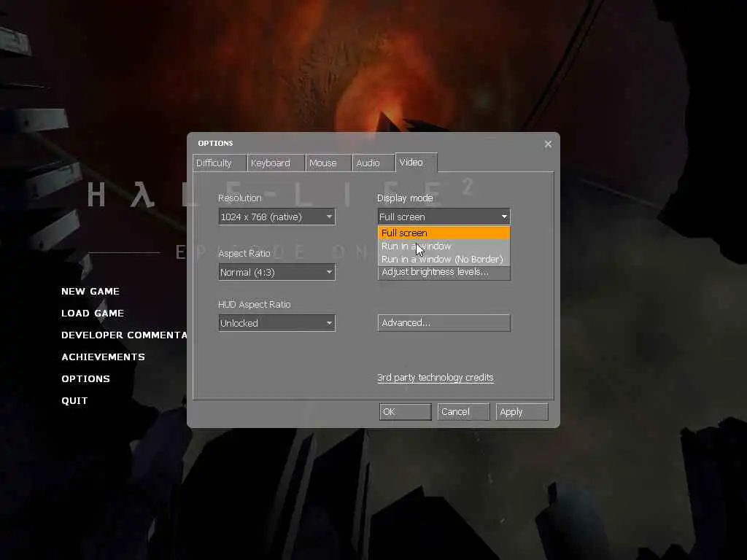Click the Cancel button

(x=463, y=412)
